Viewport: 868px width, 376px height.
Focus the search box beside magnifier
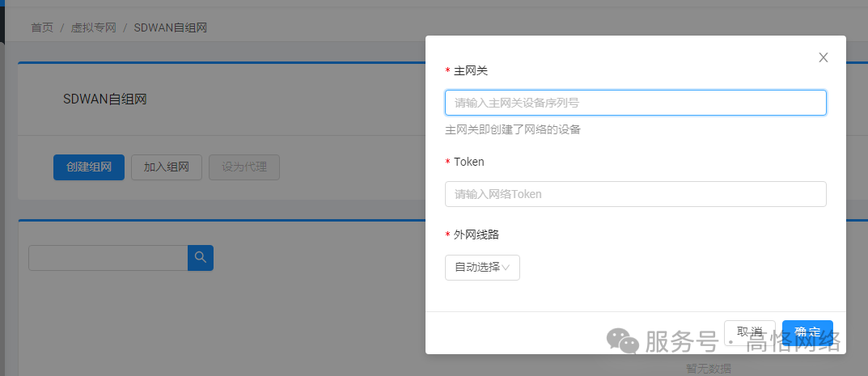(108, 258)
